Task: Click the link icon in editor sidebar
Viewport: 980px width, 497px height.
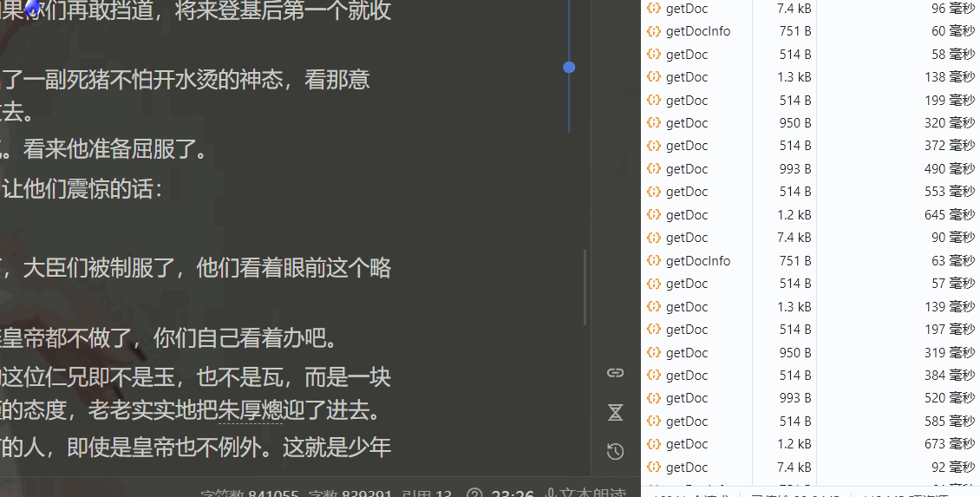Action: tap(616, 373)
